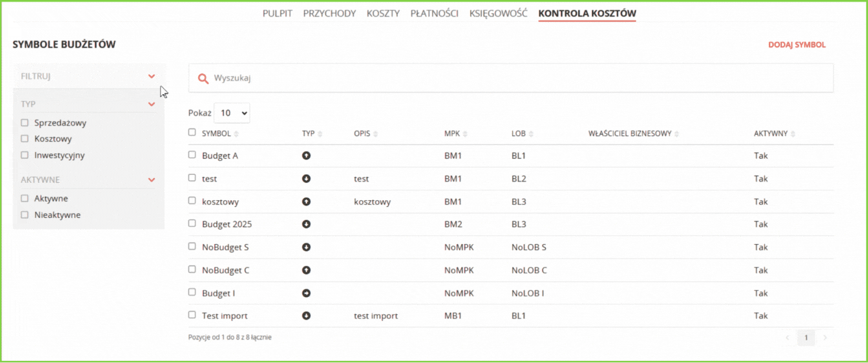Go to next page arrow
The height and width of the screenshot is (363, 868).
(x=825, y=338)
